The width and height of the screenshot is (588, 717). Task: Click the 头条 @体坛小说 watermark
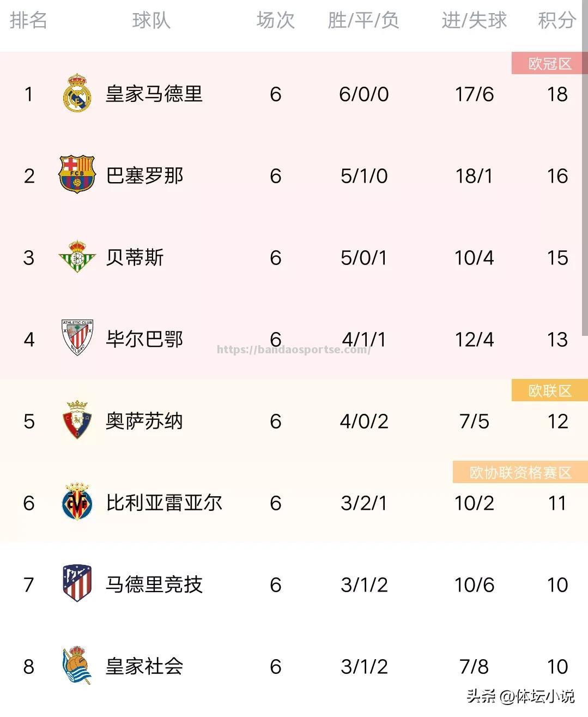coord(520,696)
